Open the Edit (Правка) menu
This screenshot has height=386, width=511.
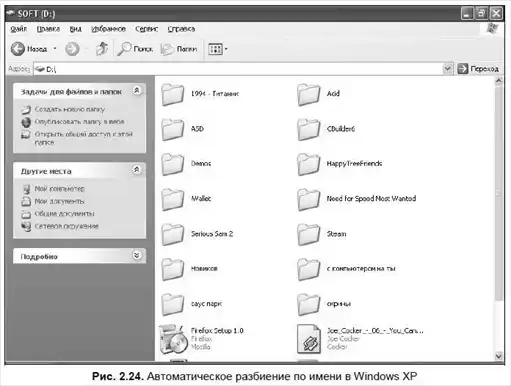48,29
